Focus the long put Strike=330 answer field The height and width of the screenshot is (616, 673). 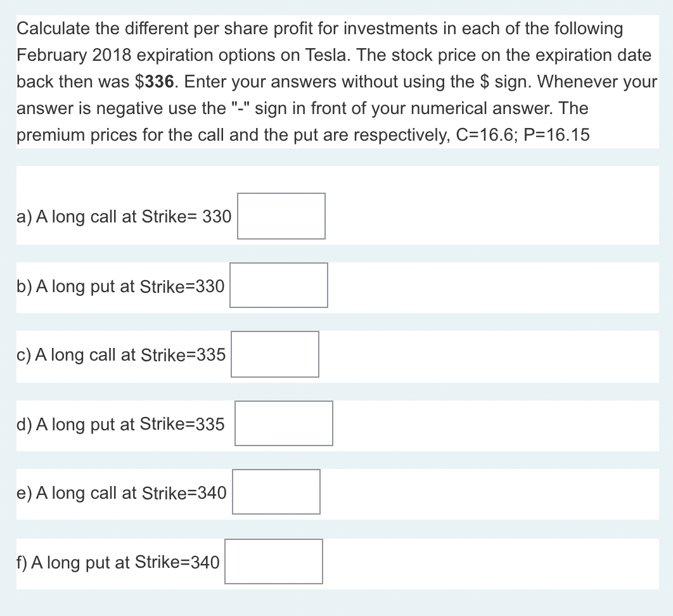279,285
